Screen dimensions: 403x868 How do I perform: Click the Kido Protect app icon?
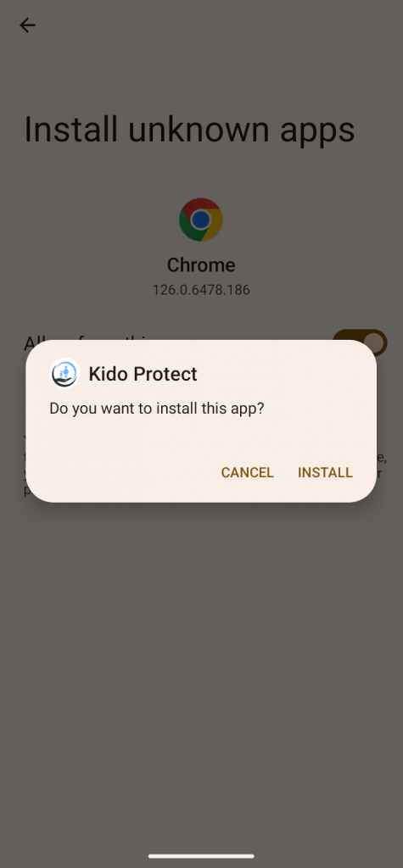[65, 374]
